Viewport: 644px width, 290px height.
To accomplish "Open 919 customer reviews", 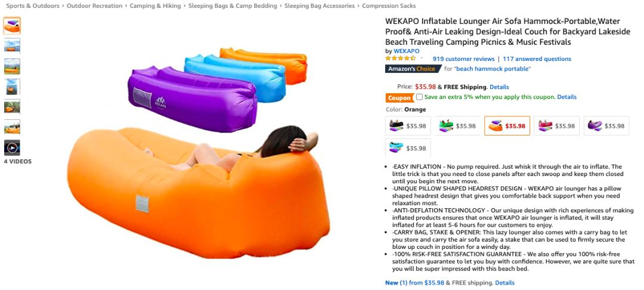I will (x=463, y=58).
